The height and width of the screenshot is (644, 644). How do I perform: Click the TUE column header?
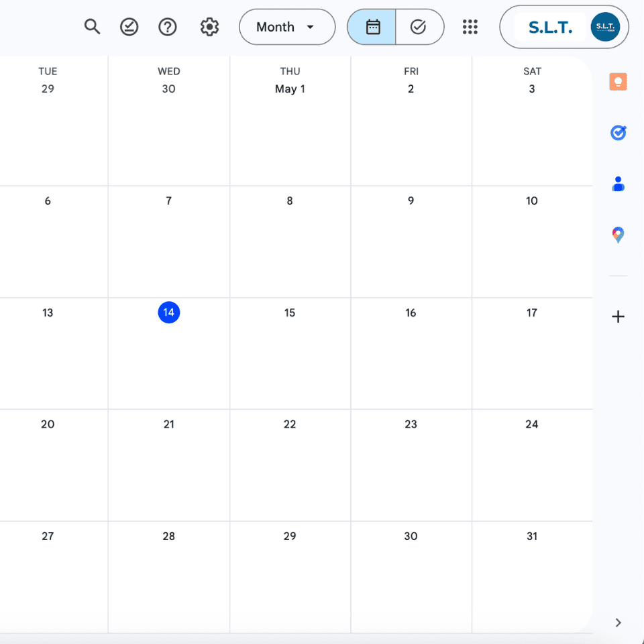[48, 71]
